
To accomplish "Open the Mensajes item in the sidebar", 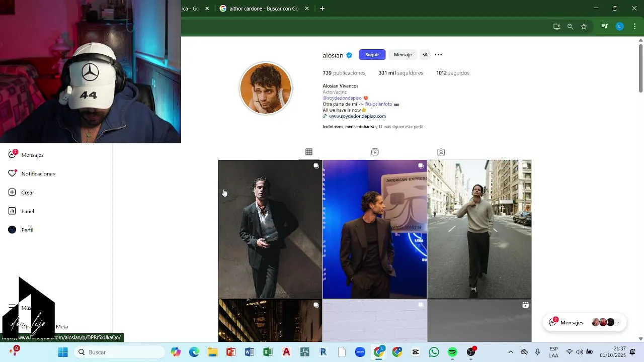I will tap(26, 155).
